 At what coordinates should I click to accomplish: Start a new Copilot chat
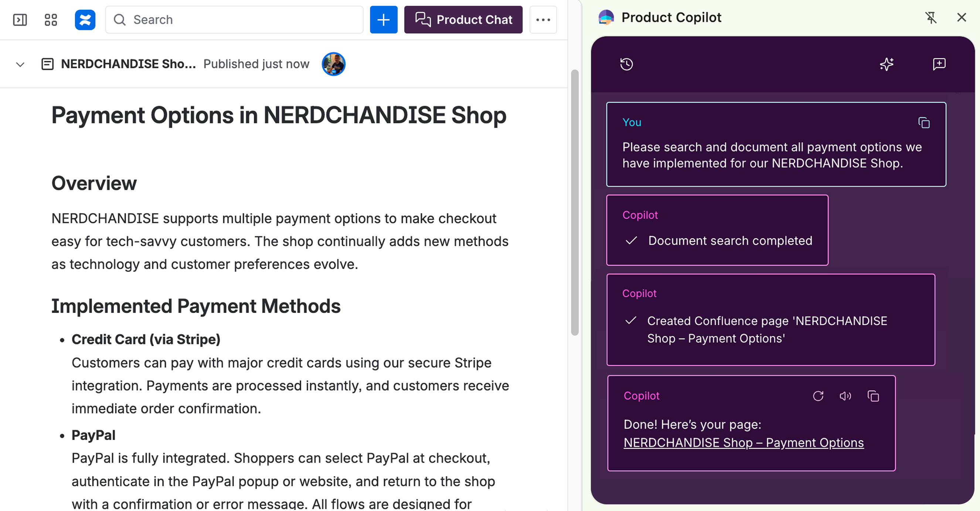point(939,64)
